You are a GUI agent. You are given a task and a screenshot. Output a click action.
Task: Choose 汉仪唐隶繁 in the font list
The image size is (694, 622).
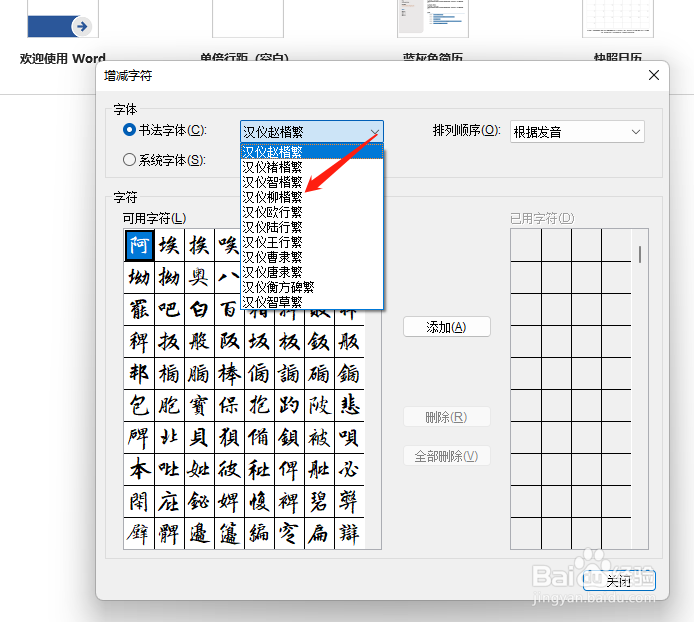(312, 272)
